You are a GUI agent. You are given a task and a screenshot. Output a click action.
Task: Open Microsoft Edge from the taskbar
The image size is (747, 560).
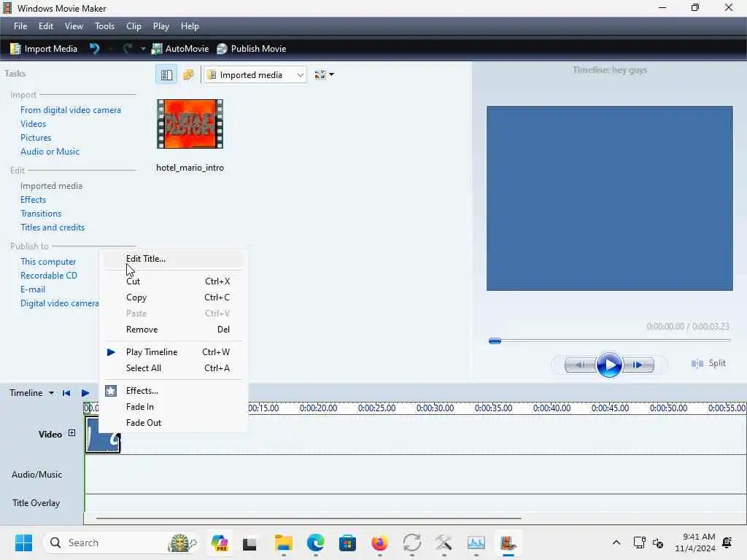pyautogui.click(x=315, y=542)
